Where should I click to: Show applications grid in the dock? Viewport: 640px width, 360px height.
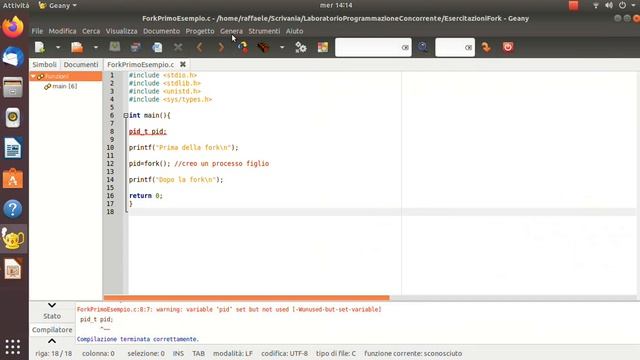pyautogui.click(x=13, y=347)
